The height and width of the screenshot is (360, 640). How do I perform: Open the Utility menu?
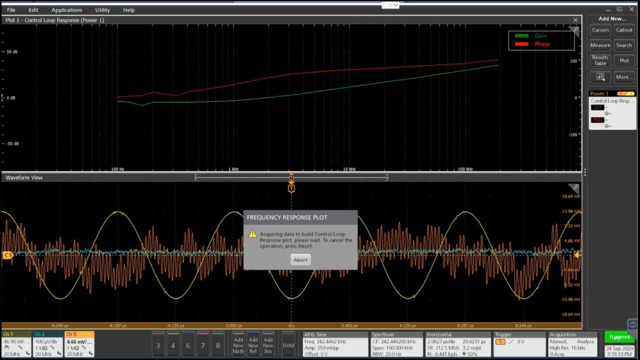[x=102, y=10]
